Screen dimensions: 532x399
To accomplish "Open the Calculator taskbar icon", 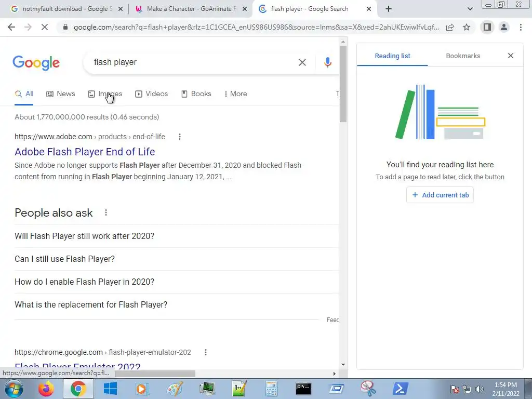I will [x=271, y=389].
